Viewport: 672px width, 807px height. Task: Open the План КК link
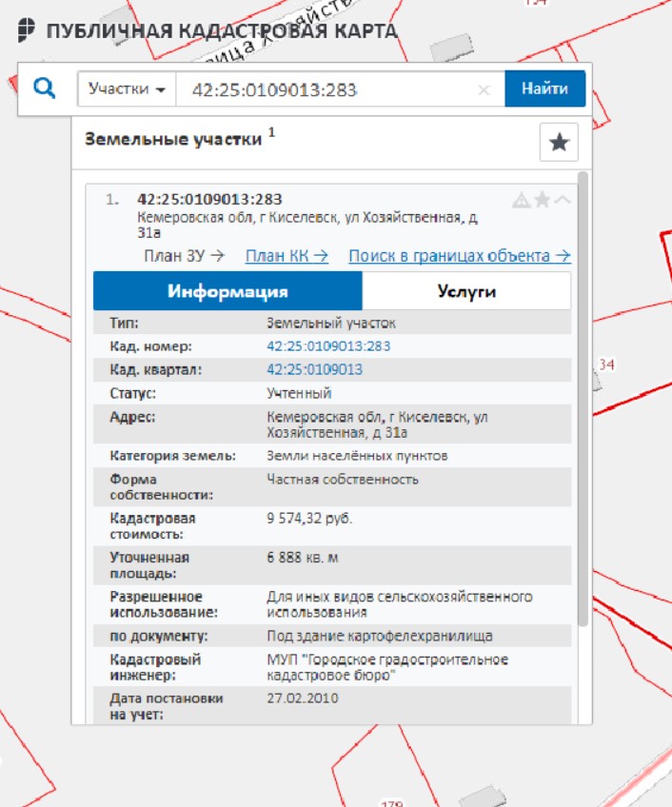(287, 256)
